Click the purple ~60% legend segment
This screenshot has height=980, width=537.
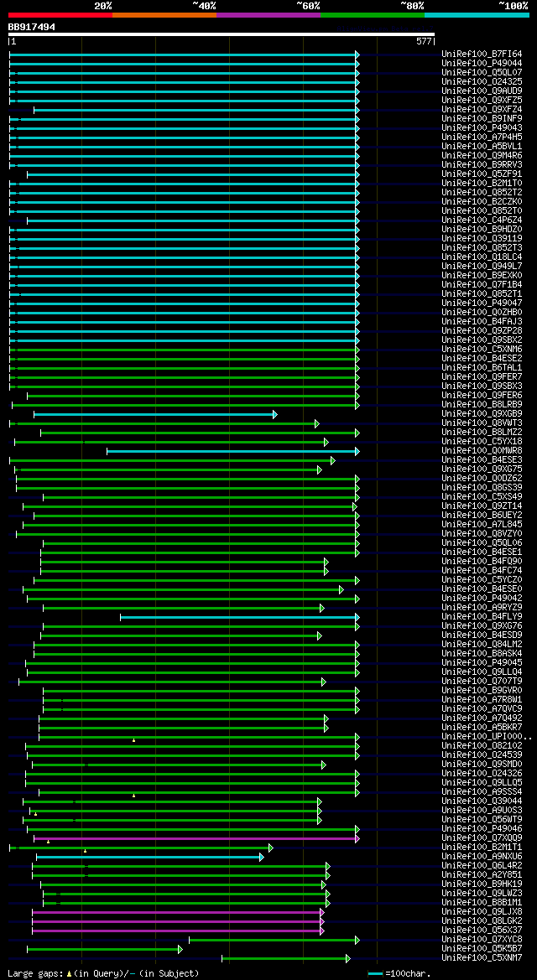tap(268, 14)
